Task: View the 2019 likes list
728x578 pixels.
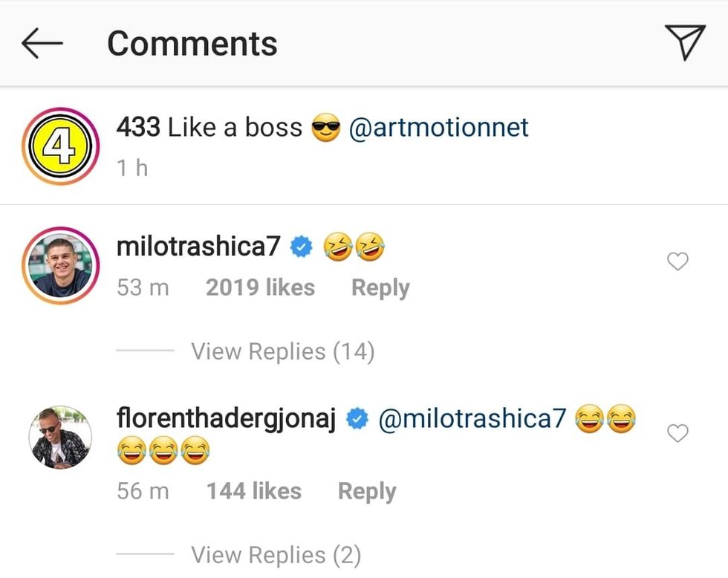Action: (260, 288)
